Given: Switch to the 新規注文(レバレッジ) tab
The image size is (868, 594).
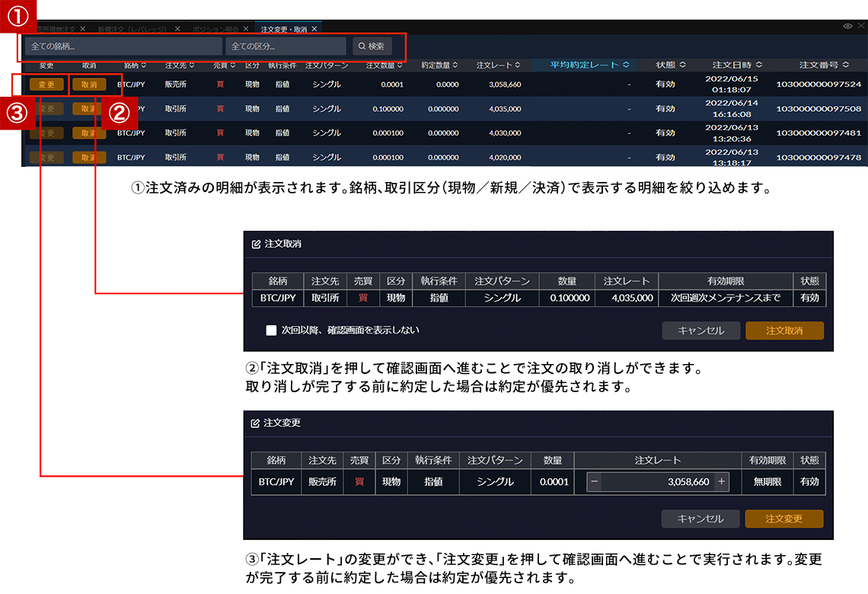Looking at the screenshot, I should [132, 29].
